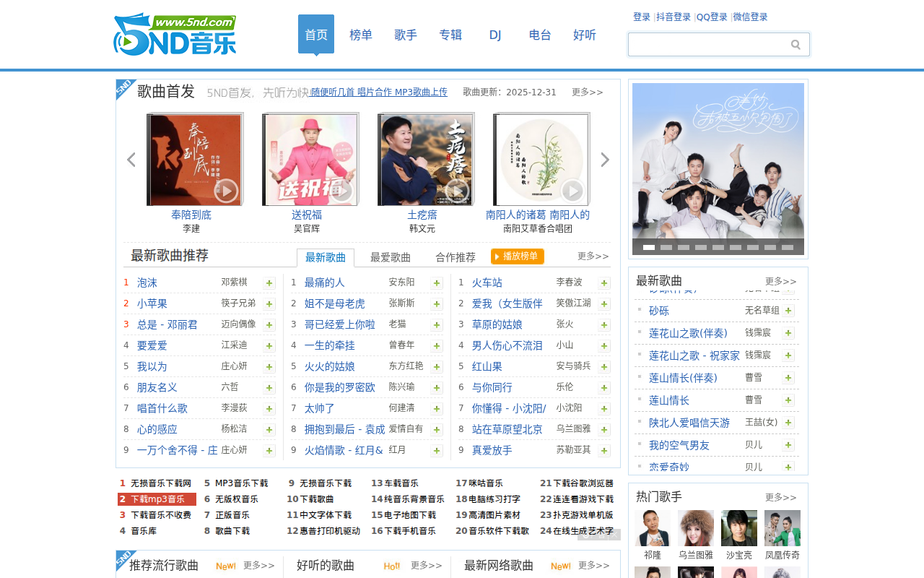The width and height of the screenshot is (924, 578).
Task: Open the 电台 section
Action: tap(539, 34)
